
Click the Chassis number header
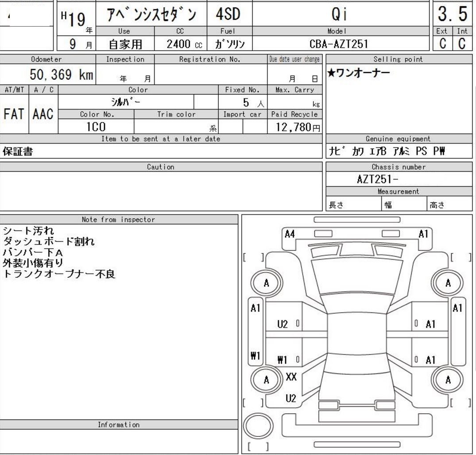399,167
